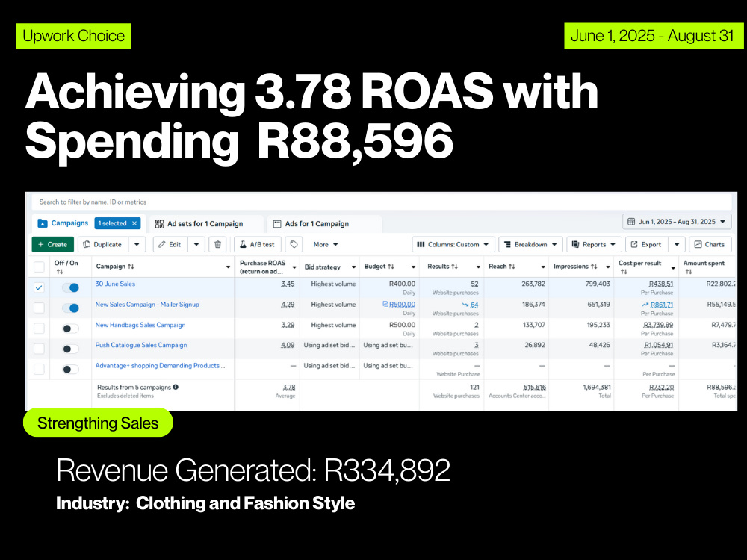Open the Charts view
This screenshot has width=747, height=560.
710,244
